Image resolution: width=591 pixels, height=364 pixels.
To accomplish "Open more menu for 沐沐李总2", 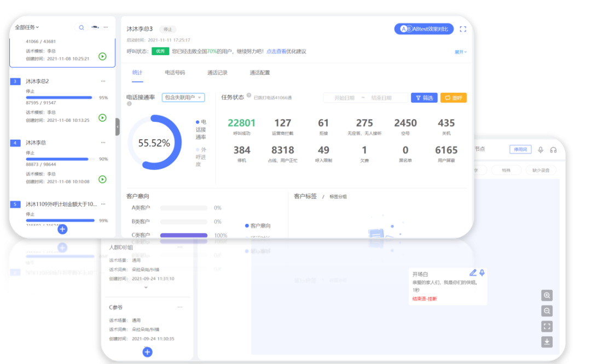I will (103, 81).
